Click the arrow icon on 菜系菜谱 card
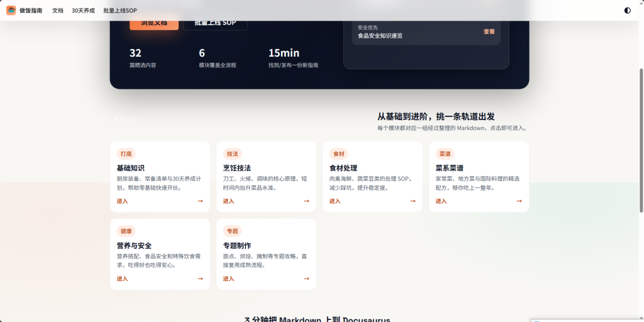644x322 pixels. (519, 201)
